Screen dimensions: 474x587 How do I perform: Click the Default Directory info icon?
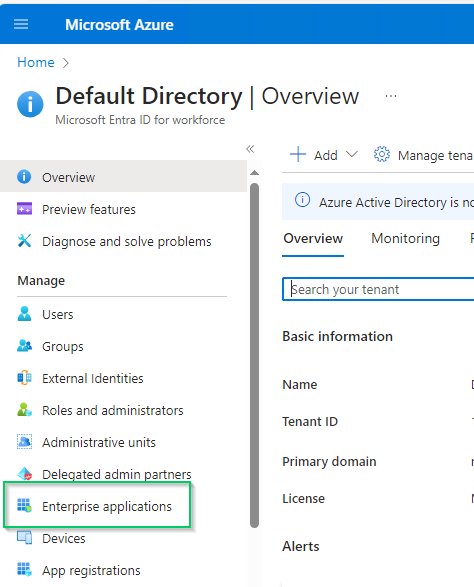[x=30, y=104]
